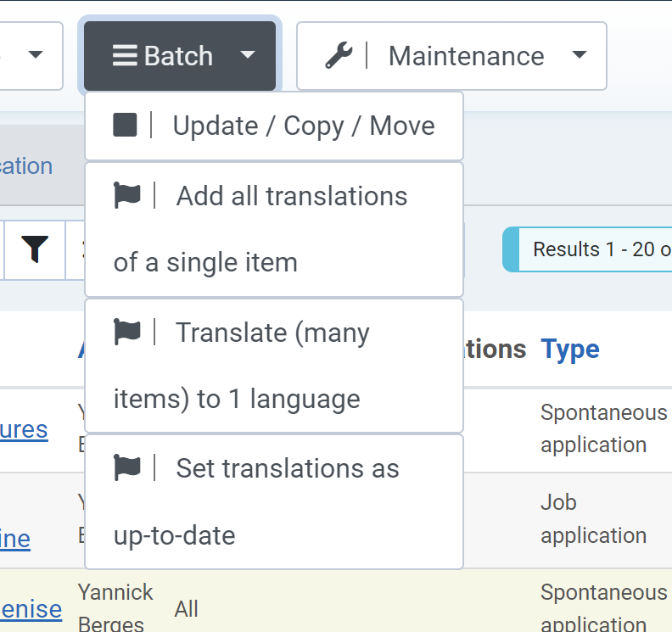Open the item link ending in 'ine'

[x=15, y=539]
